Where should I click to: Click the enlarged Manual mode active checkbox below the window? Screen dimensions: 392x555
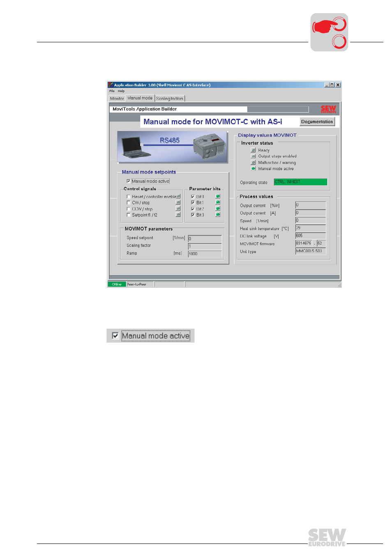tap(115, 336)
